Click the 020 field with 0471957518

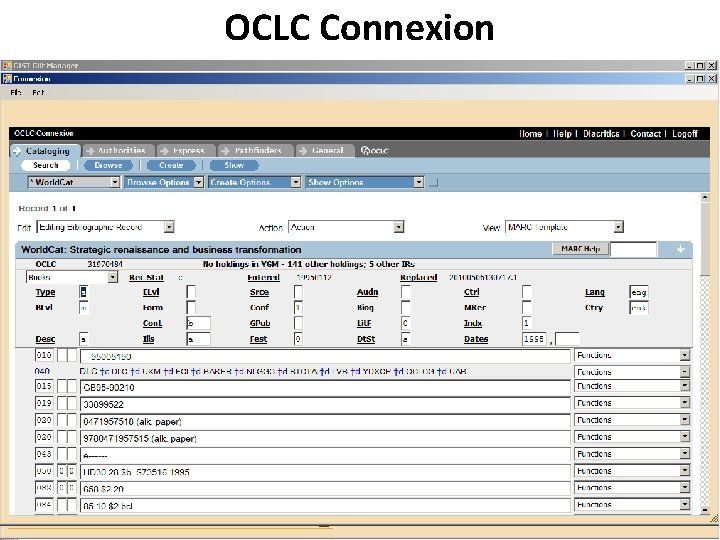click(325, 422)
